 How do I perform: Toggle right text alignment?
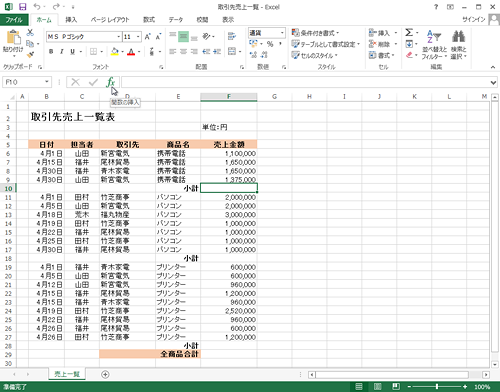[194, 51]
